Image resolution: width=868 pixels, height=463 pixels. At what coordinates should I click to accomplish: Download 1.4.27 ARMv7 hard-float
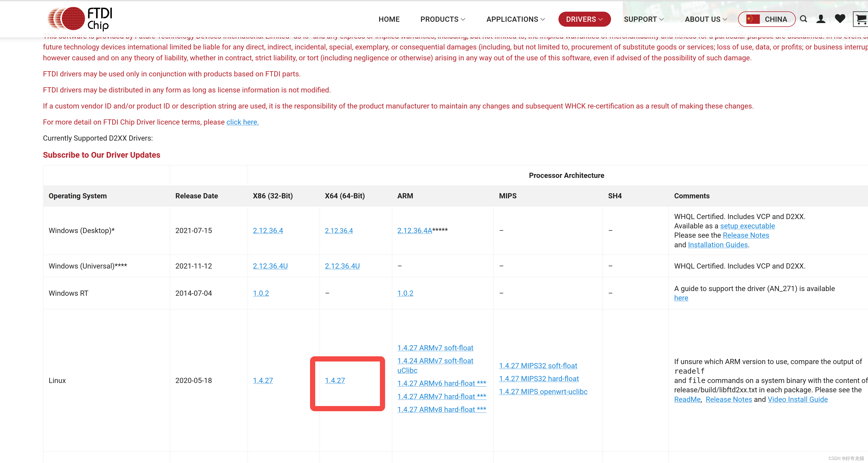442,396
